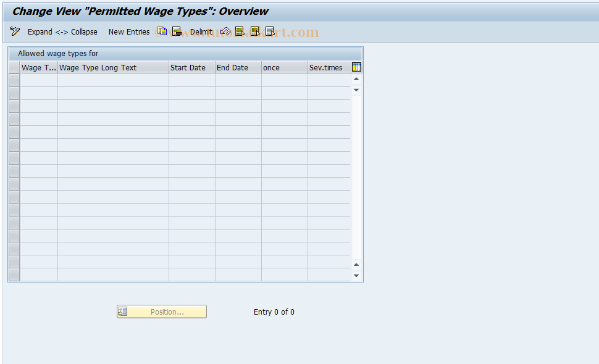Click the last row selector of the table
Image resolution: width=599 pixels, height=364 pixels.
pyautogui.click(x=14, y=275)
